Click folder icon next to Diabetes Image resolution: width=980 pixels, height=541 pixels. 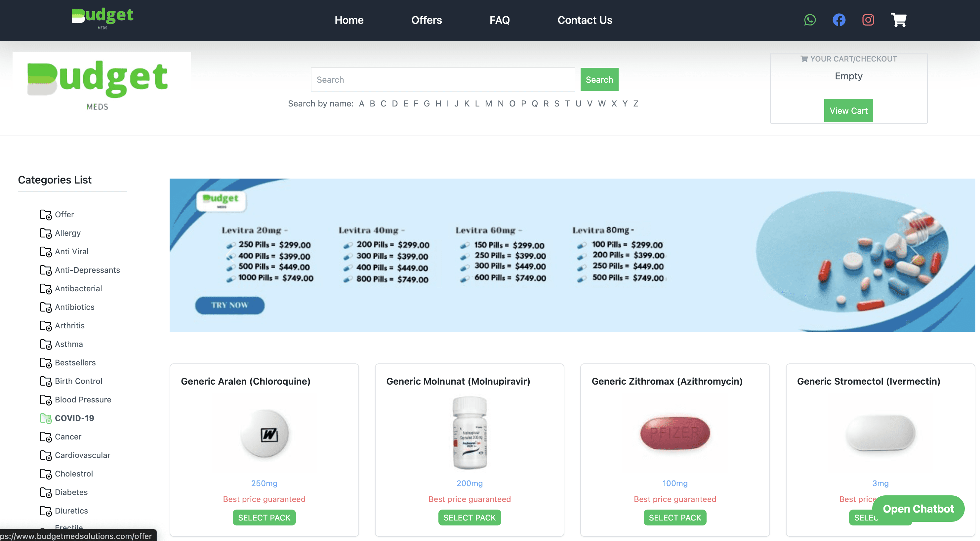[x=46, y=493]
